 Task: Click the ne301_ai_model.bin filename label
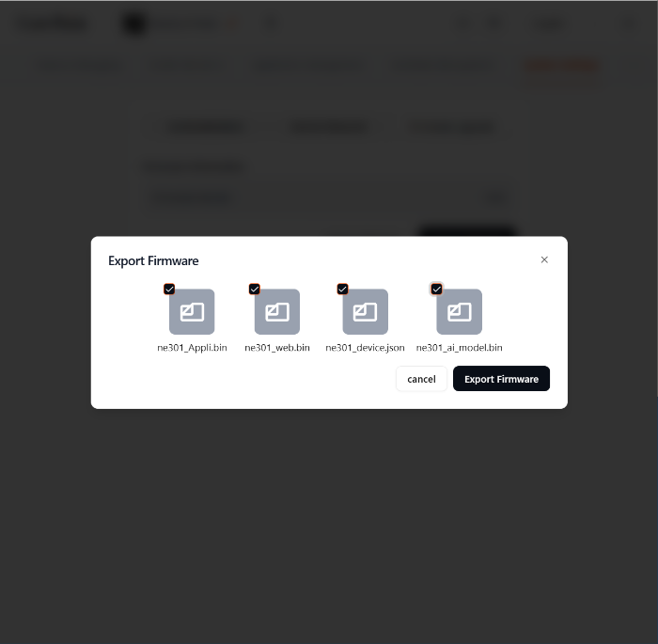coord(459,348)
